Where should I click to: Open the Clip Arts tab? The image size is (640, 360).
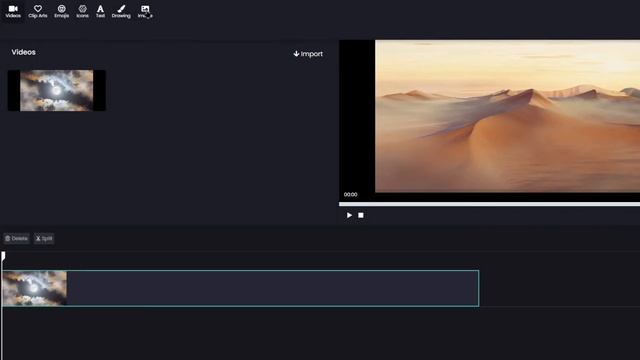pos(38,11)
